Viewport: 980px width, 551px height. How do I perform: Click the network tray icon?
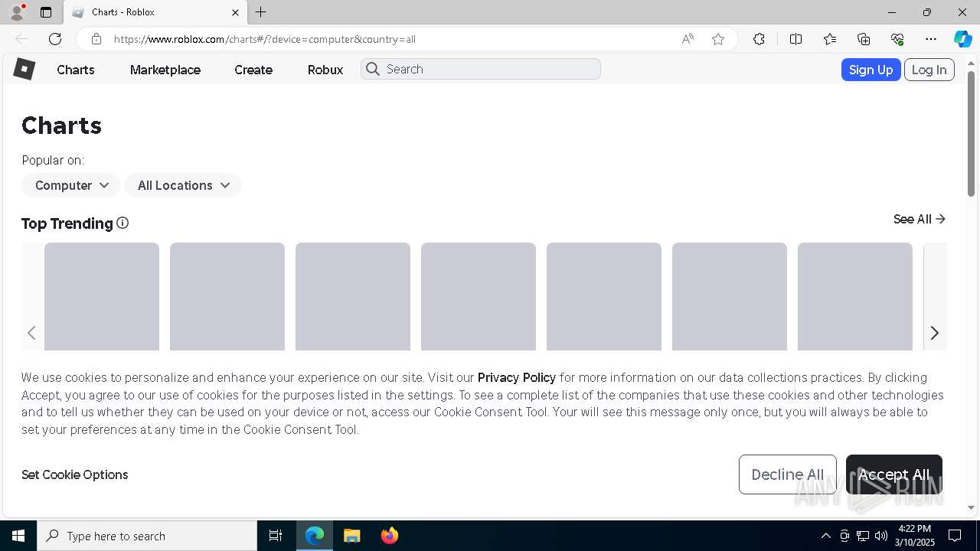pyautogui.click(x=863, y=536)
